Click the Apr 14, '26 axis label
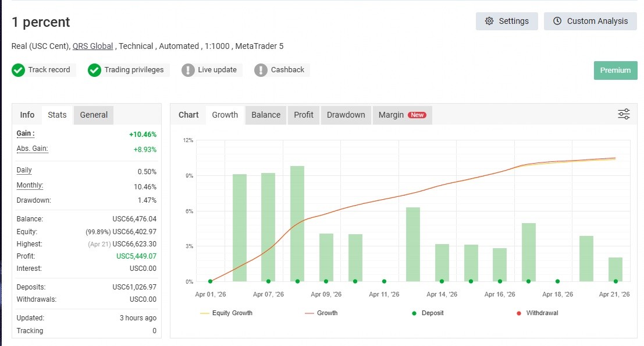The width and height of the screenshot is (644, 346). click(442, 294)
